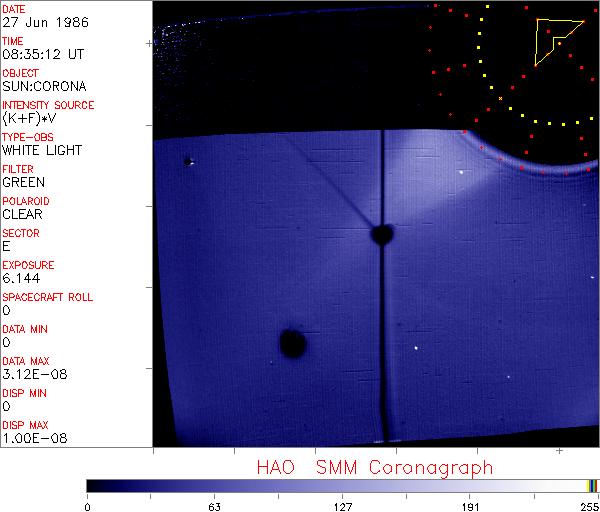Select the sector value E
Image resolution: width=600 pixels, height=512 pixels.
[6, 246]
